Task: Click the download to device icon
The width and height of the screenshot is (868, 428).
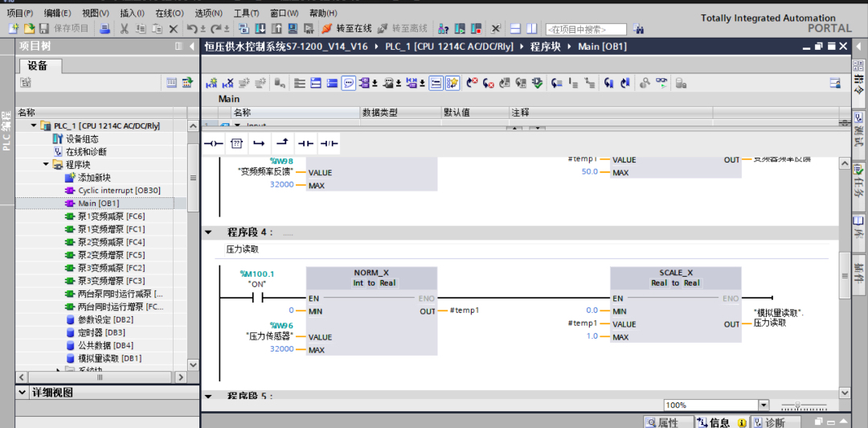Action: click(x=260, y=28)
